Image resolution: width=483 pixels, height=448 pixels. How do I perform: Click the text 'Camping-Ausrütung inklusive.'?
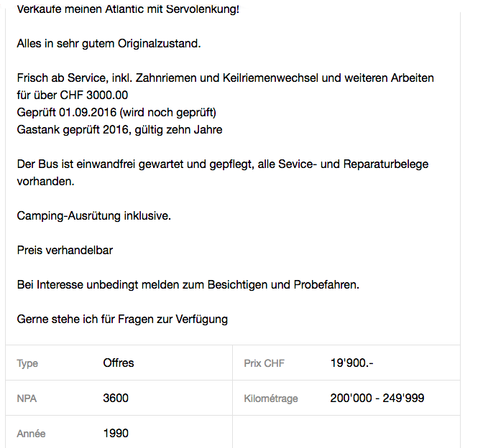tap(93, 215)
